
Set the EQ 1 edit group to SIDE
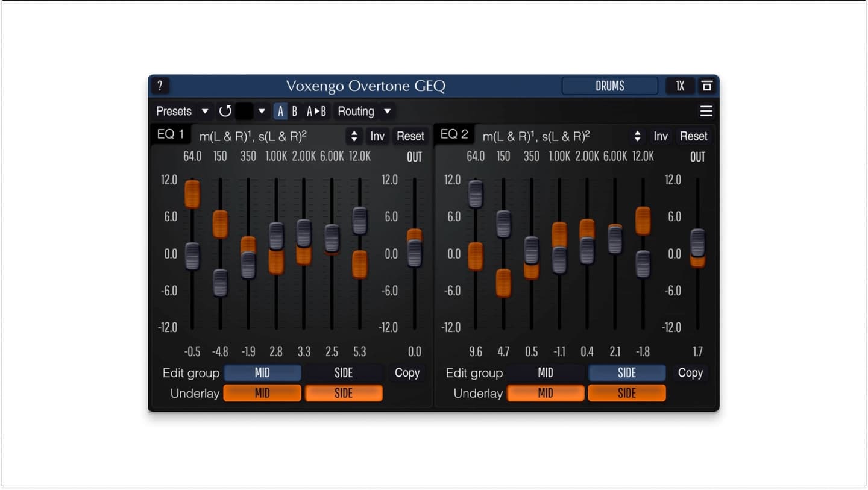tap(344, 373)
